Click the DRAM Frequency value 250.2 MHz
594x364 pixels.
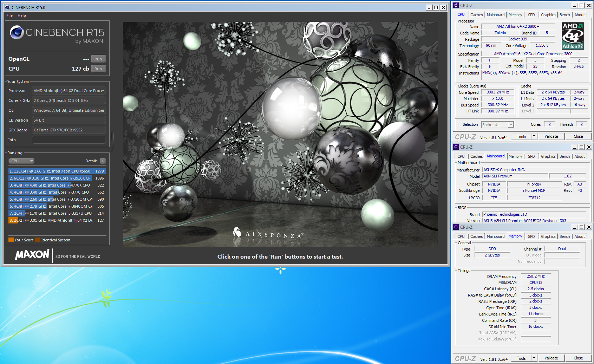(x=536, y=277)
